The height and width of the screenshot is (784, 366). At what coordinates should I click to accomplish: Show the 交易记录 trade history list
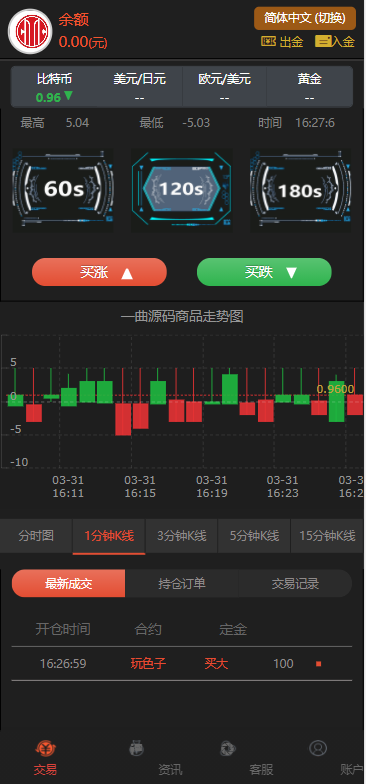(296, 584)
